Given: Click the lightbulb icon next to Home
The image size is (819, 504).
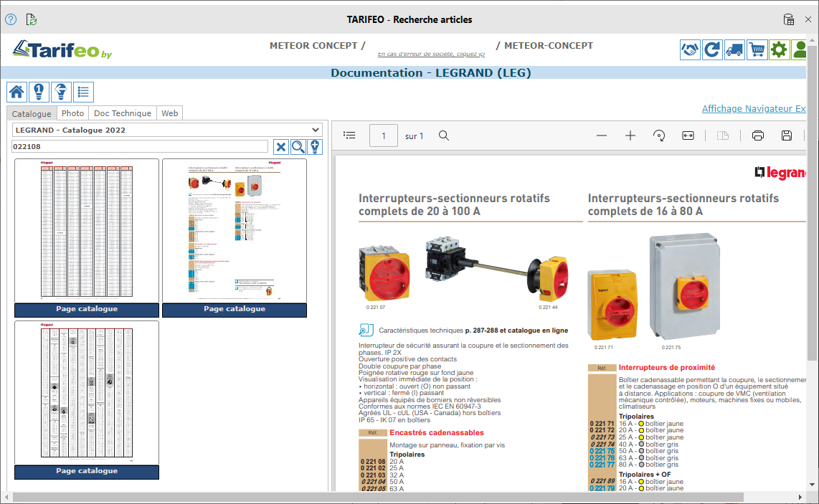Looking at the screenshot, I should (39, 92).
